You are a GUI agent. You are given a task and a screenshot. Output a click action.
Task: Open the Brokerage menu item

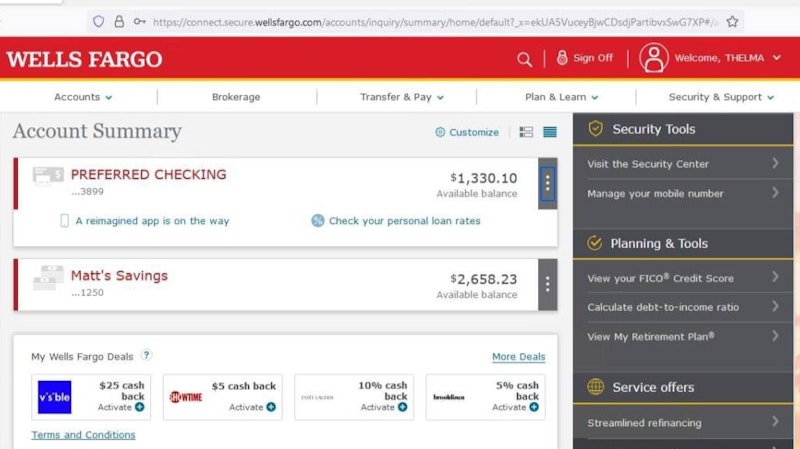(x=236, y=97)
